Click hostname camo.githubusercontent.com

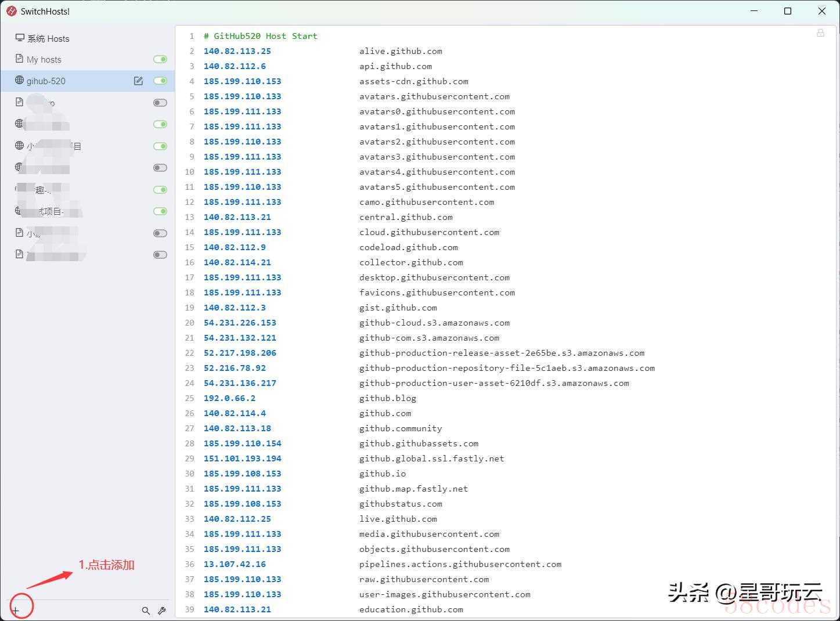click(x=427, y=202)
